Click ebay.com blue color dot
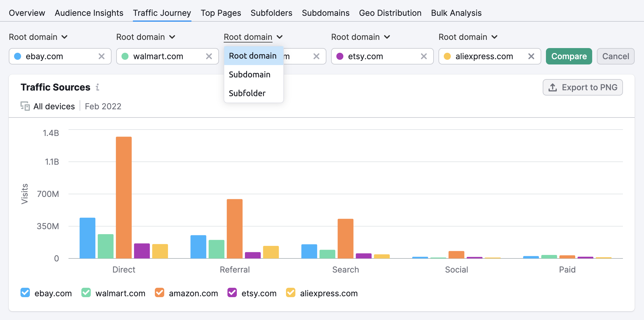This screenshot has width=644, height=320. point(18,56)
